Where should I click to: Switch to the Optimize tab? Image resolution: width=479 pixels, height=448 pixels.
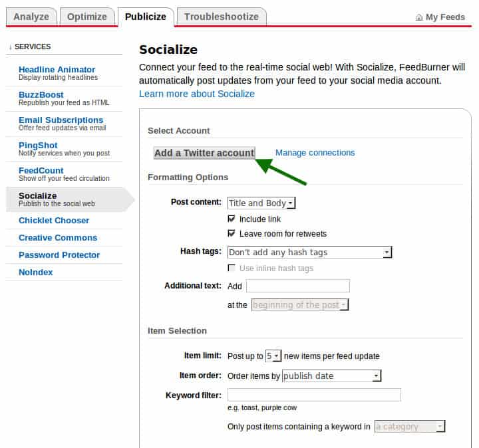(x=87, y=17)
